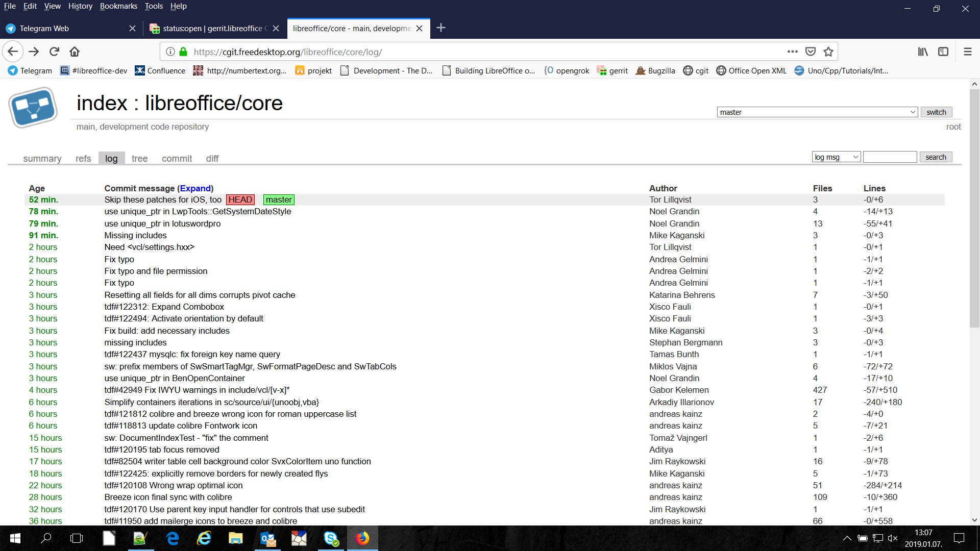
Task: Click the search button
Action: [x=936, y=157]
